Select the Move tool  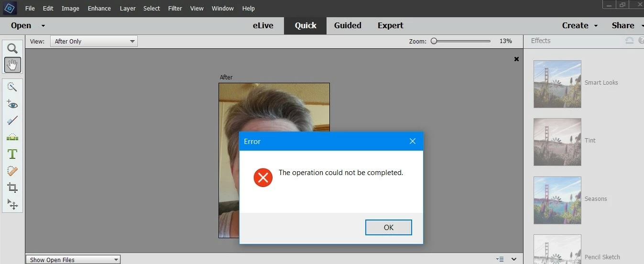coord(12,204)
